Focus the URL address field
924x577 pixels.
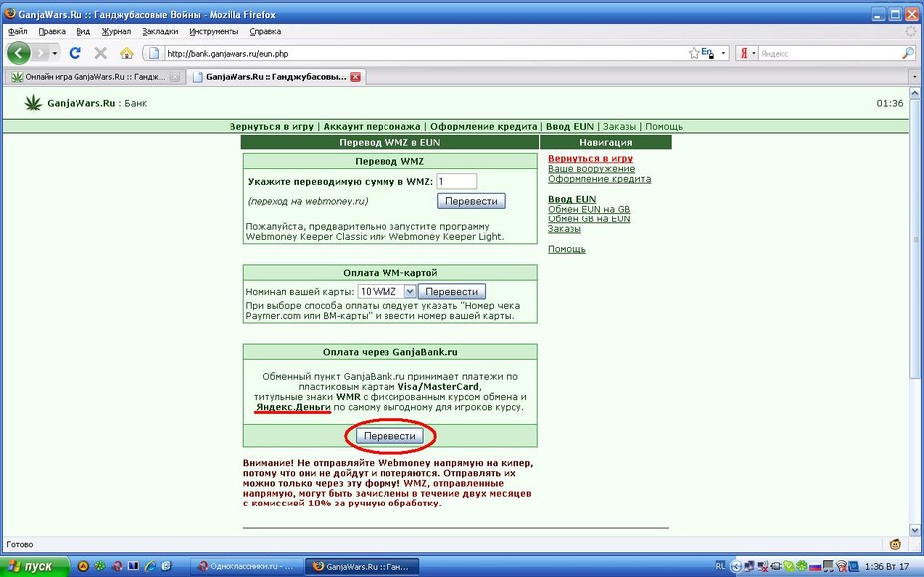424,53
